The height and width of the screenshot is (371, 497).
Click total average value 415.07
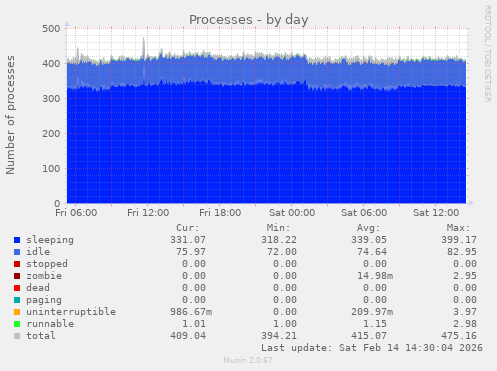pyautogui.click(x=369, y=336)
